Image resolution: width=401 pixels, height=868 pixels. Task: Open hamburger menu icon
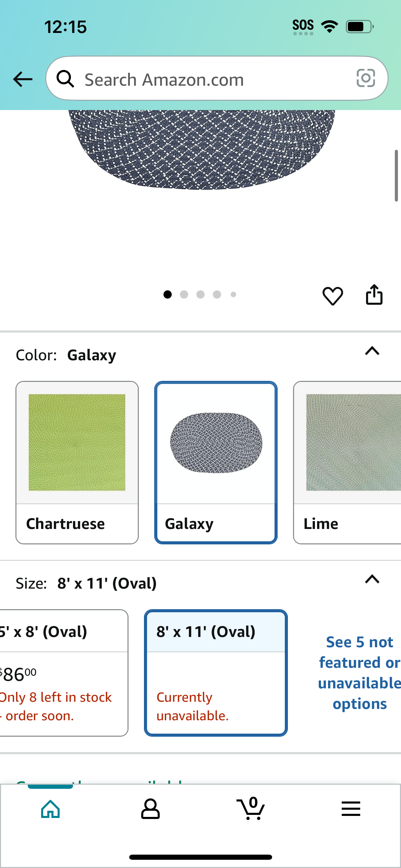pos(351,809)
